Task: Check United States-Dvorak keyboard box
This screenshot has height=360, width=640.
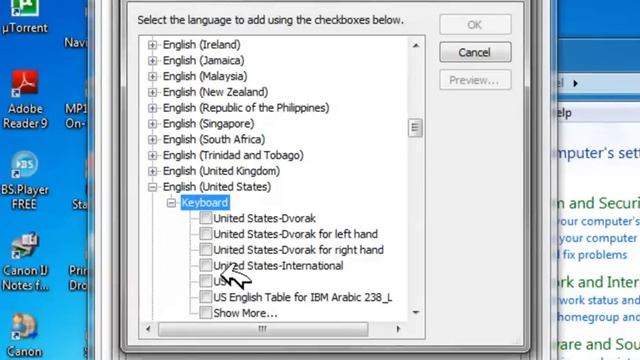Action: pos(205,218)
